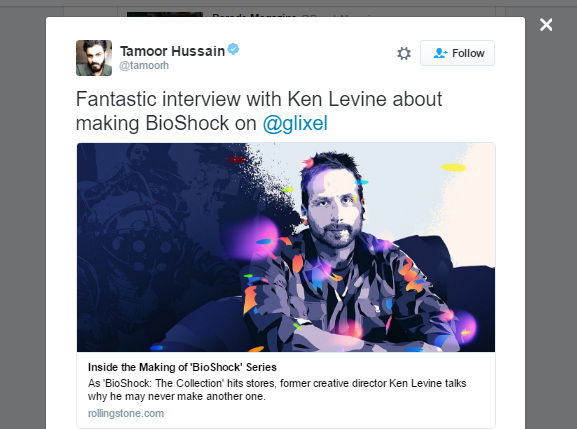Click the Tamoor Hussain display name
This screenshot has height=429, width=577.
172,51
